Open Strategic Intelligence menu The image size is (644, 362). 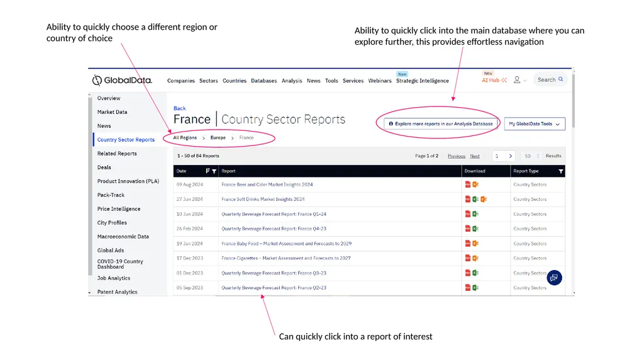click(422, 81)
